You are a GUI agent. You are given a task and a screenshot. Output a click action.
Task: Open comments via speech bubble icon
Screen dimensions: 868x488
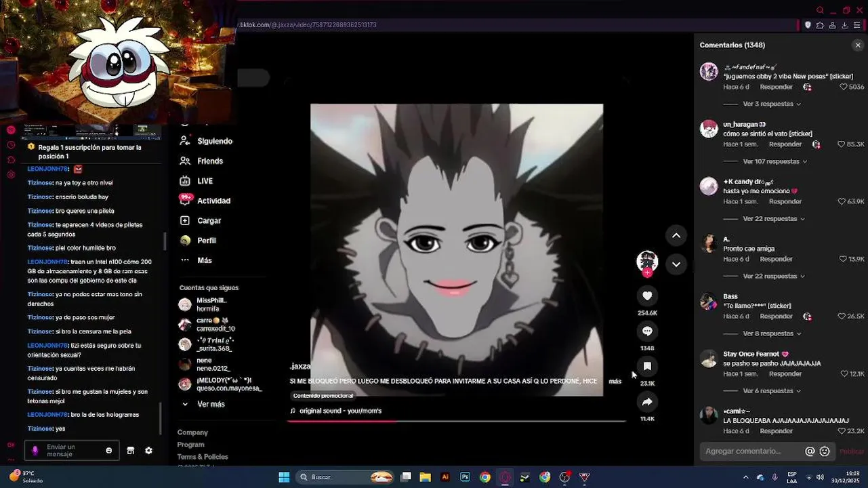click(x=647, y=331)
